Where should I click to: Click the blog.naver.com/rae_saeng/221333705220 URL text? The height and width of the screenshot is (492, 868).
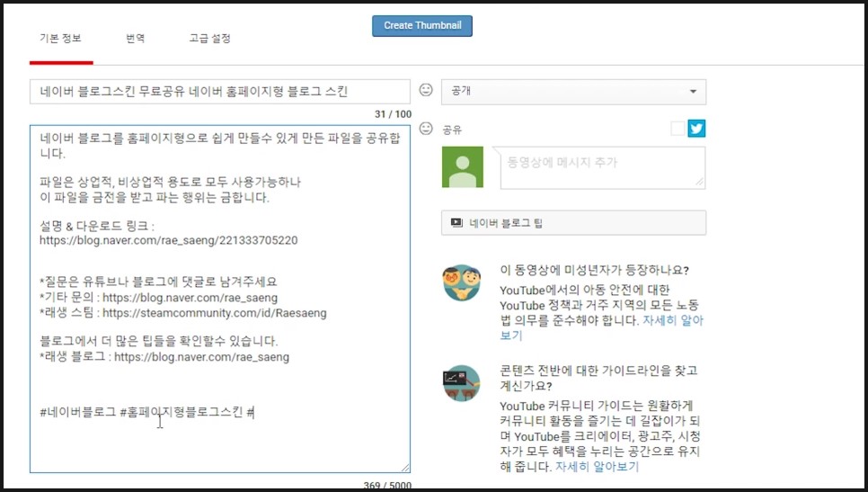168,240
